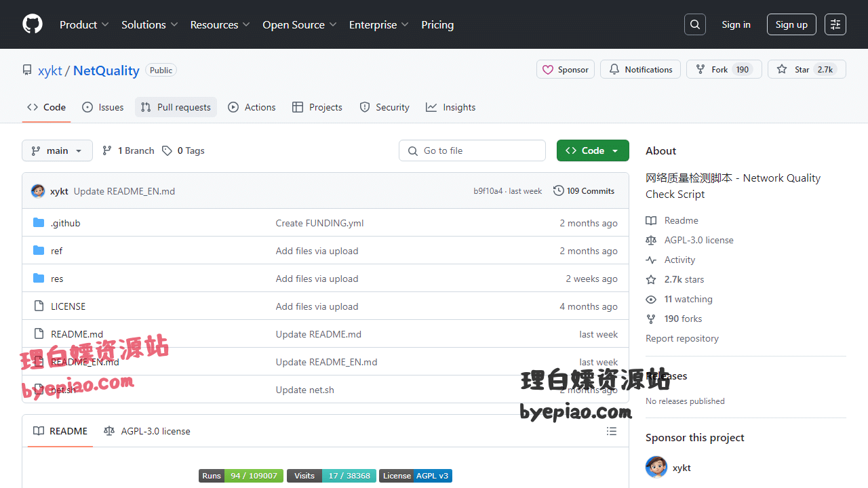Click the xykt avatar under Sponsor this project

coord(656,468)
